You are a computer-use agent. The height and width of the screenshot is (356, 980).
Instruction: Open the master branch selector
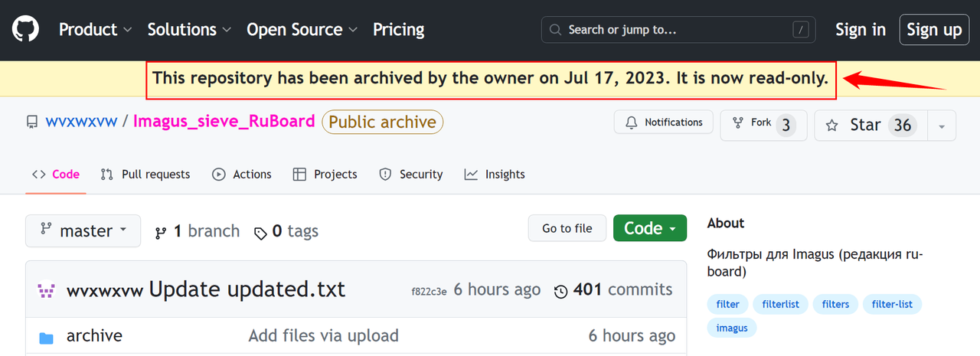point(83,230)
